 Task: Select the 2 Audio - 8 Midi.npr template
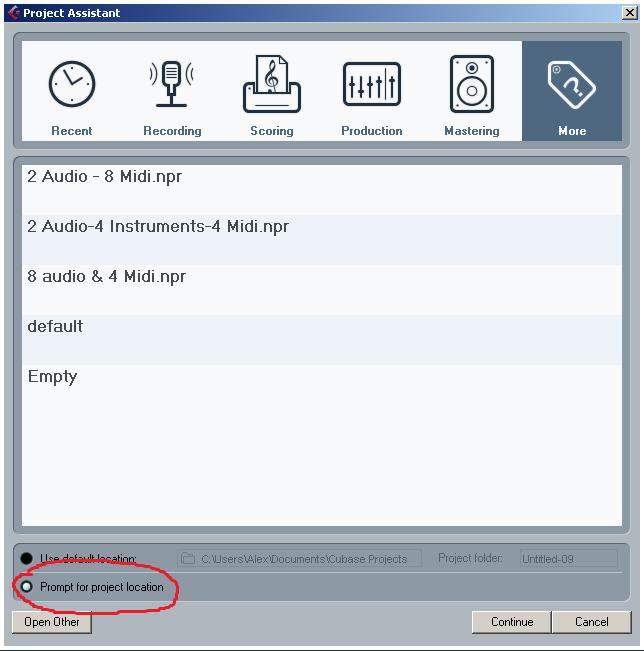(322, 190)
